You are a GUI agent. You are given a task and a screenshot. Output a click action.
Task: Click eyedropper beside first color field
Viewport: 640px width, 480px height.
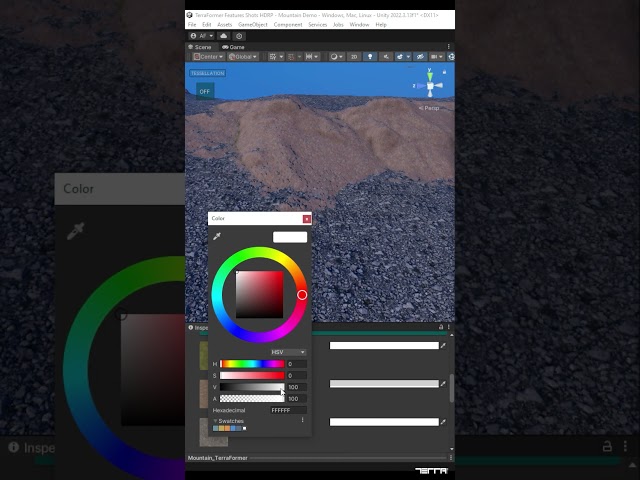[x=443, y=346]
